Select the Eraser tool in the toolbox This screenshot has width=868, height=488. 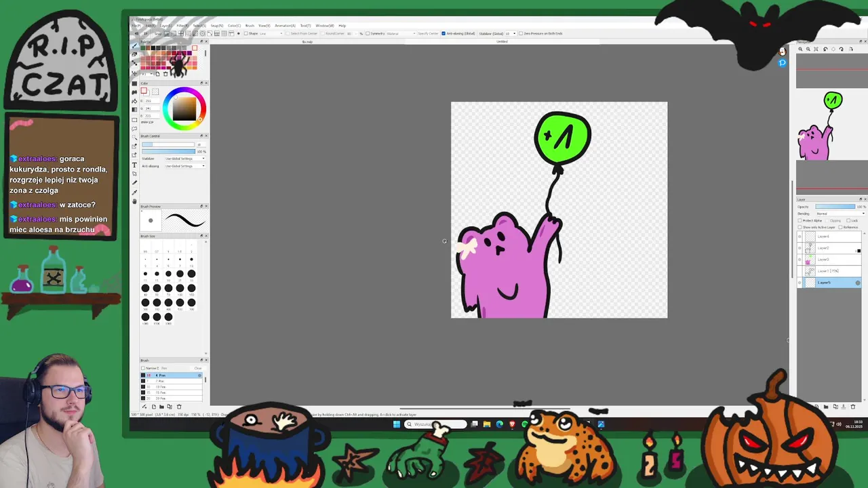click(134, 54)
